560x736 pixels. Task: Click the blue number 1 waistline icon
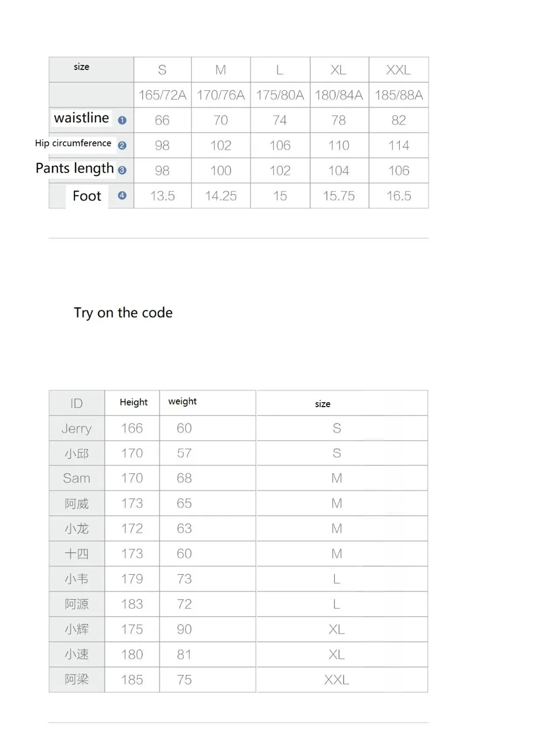click(122, 120)
